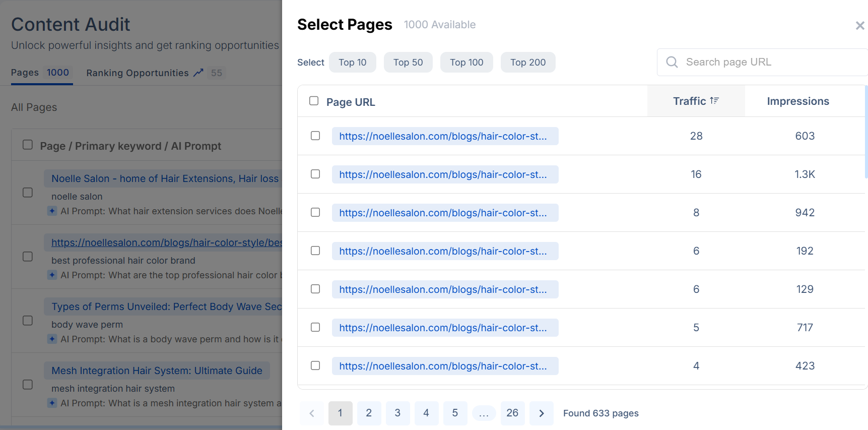
Task: Close the Select Pages panel
Action: click(x=859, y=26)
